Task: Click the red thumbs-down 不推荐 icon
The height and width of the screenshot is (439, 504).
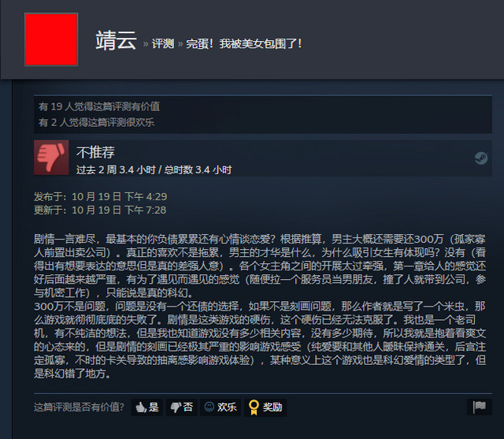Action: click(51, 158)
